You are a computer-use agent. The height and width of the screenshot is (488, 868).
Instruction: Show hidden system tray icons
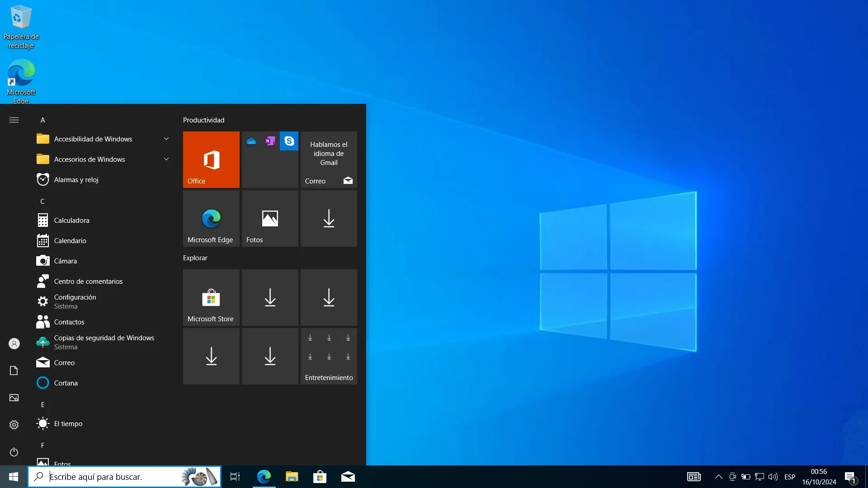[718, 477]
